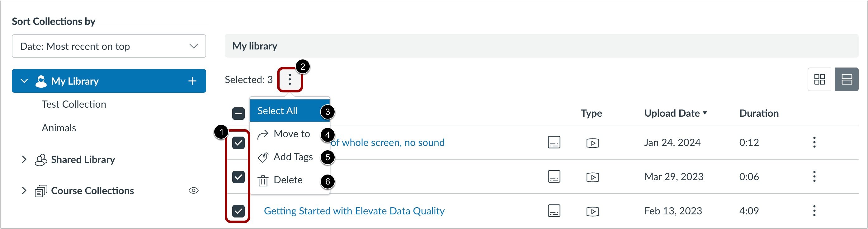Viewport: 868px width, 229px height.
Task: Click the Course Collections stacked icon
Action: [41, 191]
